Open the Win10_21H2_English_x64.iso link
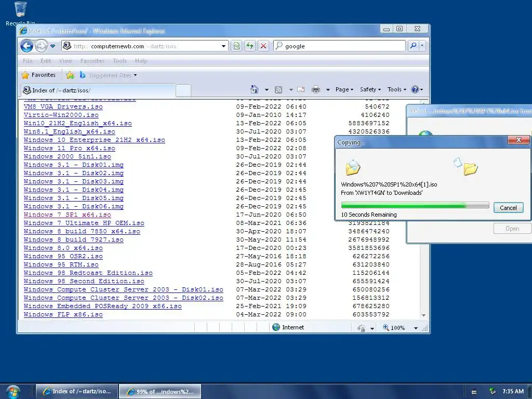Image resolution: width=532 pixels, height=399 pixels. coord(78,123)
